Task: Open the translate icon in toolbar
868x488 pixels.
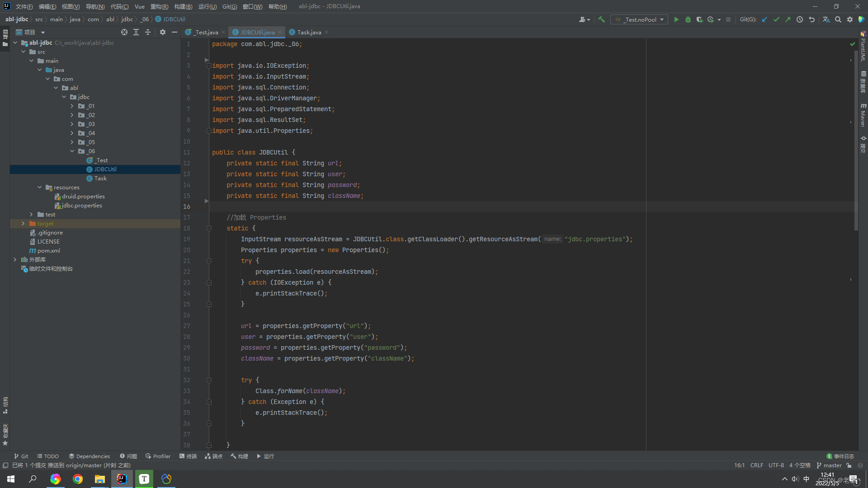Action: pos(826,19)
